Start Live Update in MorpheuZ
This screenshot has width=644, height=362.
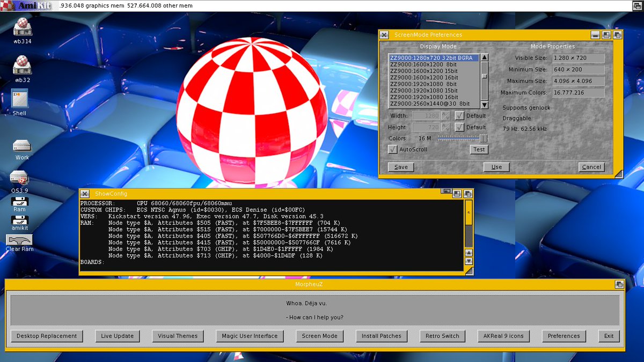pyautogui.click(x=117, y=336)
